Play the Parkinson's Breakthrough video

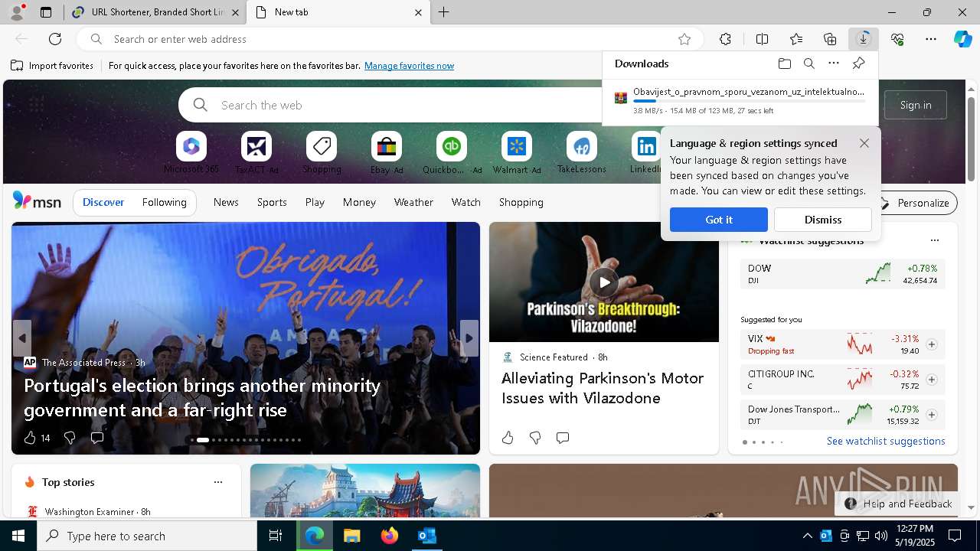click(x=604, y=282)
